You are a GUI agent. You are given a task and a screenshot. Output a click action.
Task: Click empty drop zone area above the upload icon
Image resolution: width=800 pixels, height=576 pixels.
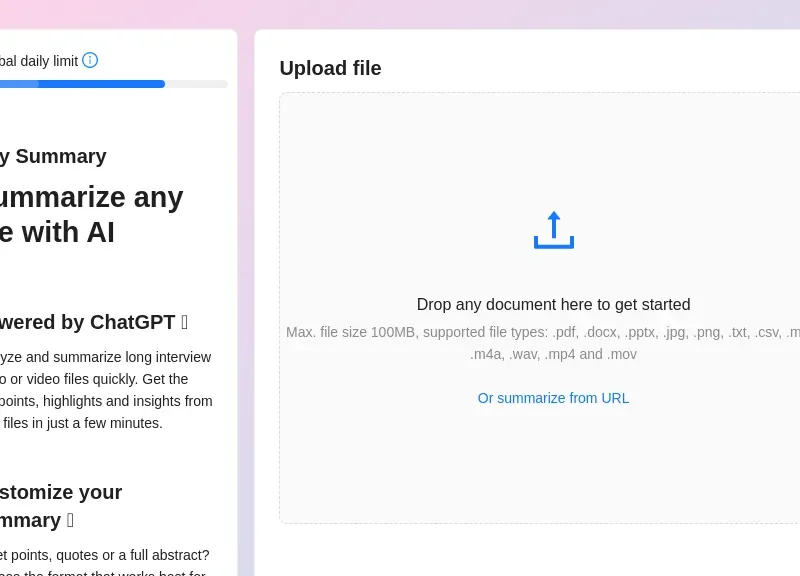[553, 145]
